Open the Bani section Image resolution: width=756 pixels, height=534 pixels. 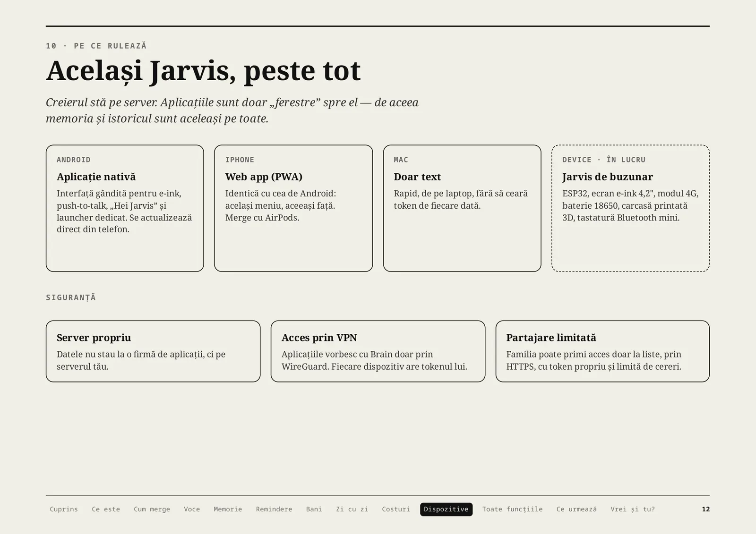click(x=314, y=509)
